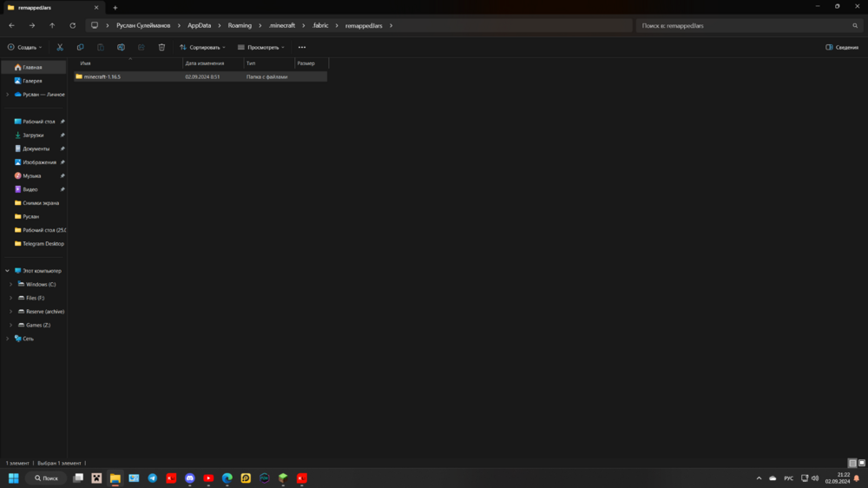
Task: Click the taskbar Поиск search box
Action: pos(47,478)
